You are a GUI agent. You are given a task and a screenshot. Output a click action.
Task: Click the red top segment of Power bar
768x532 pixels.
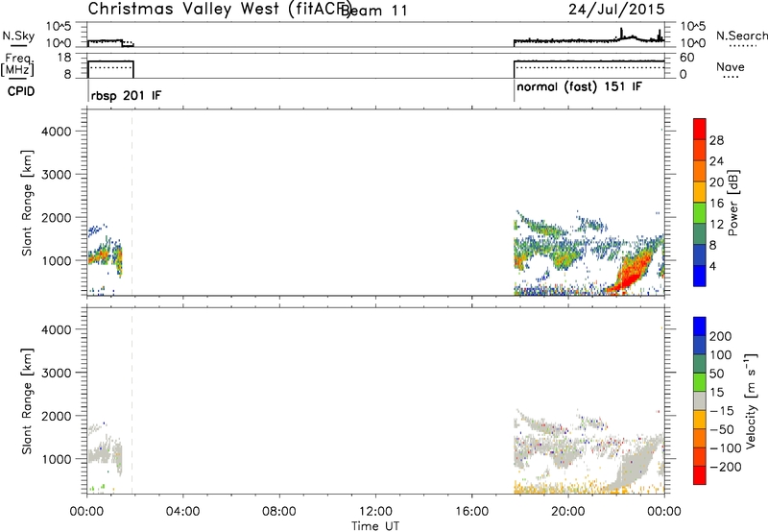tap(700, 129)
